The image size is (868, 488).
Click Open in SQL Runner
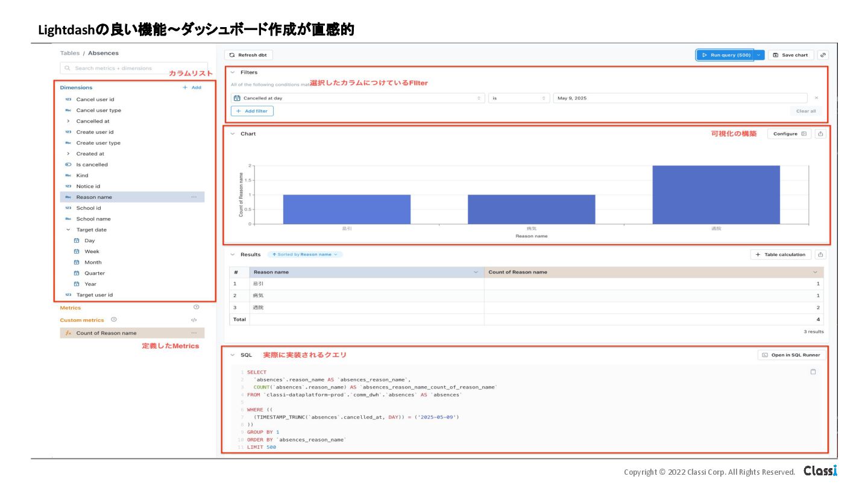pos(791,355)
